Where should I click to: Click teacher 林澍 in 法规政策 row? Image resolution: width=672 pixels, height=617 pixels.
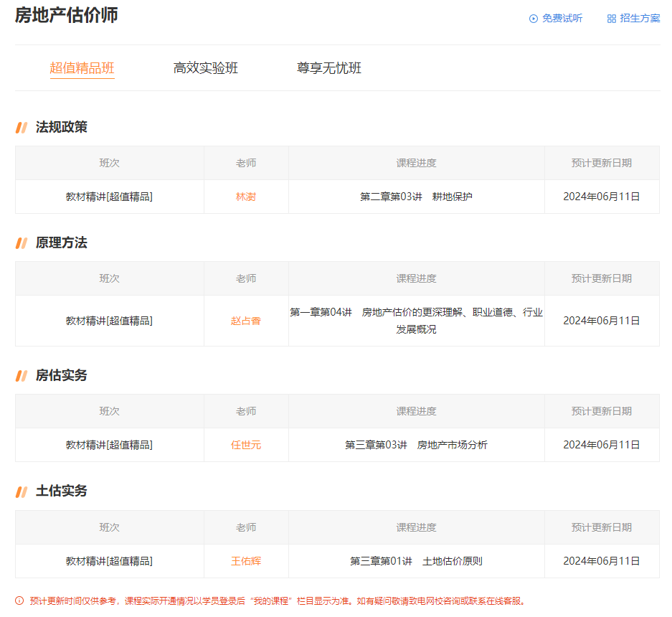(245, 196)
